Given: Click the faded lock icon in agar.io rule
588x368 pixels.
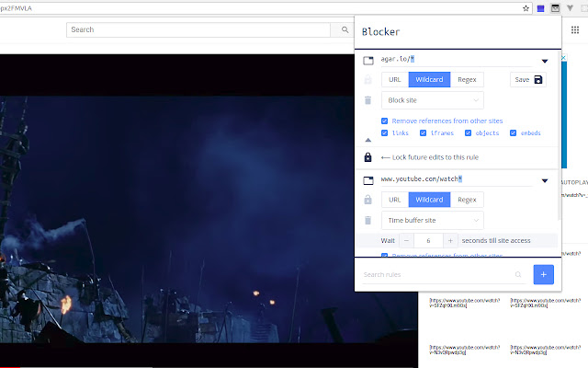Looking at the screenshot, I should click(367, 79).
